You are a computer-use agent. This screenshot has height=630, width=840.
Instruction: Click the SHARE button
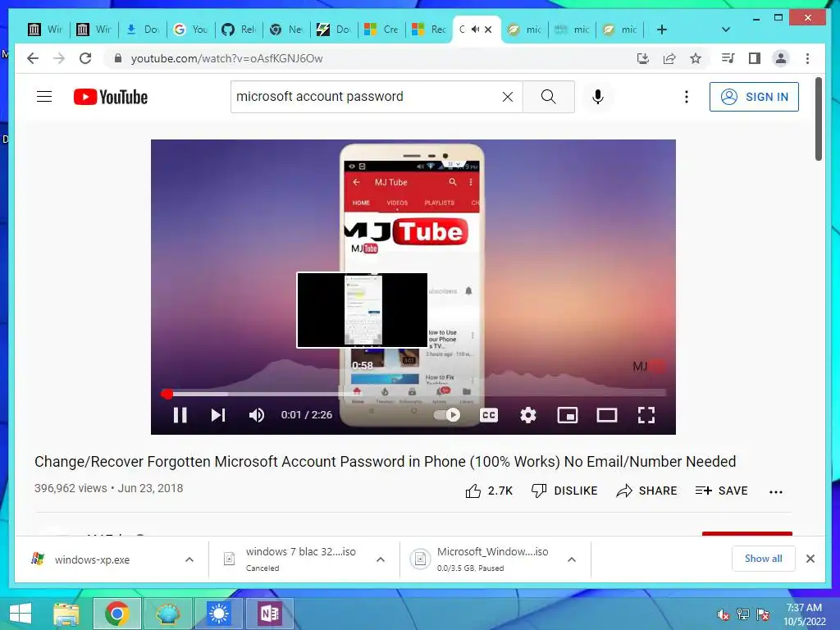[x=646, y=491]
